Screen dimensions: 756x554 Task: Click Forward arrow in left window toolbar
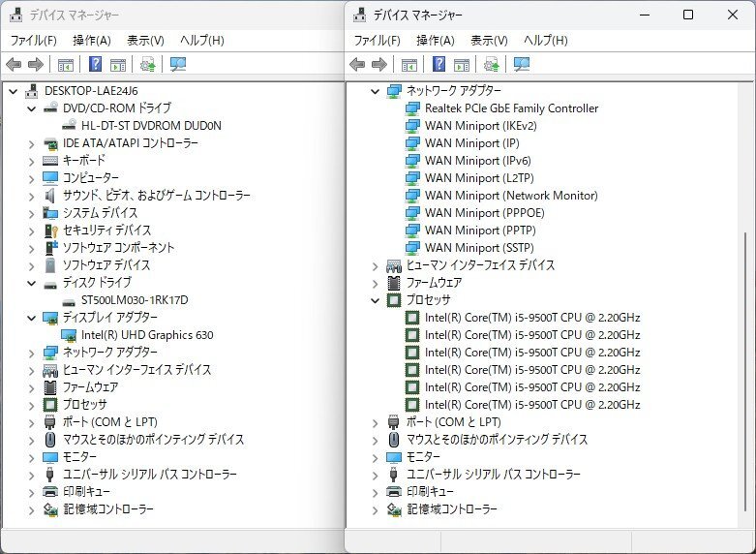(36, 64)
